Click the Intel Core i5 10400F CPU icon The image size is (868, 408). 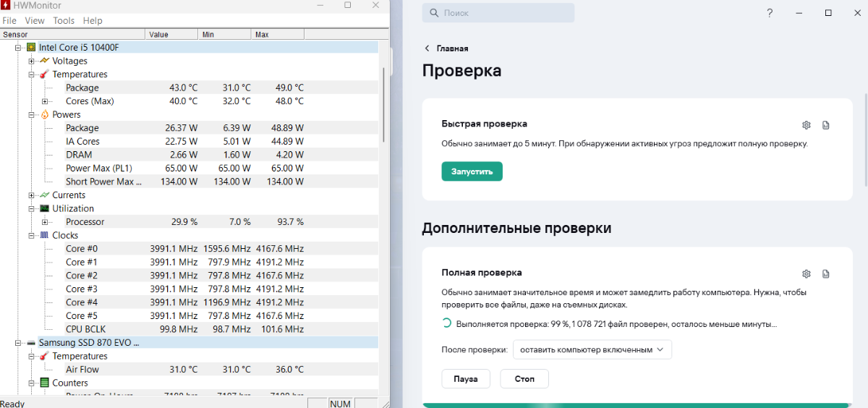coord(31,47)
